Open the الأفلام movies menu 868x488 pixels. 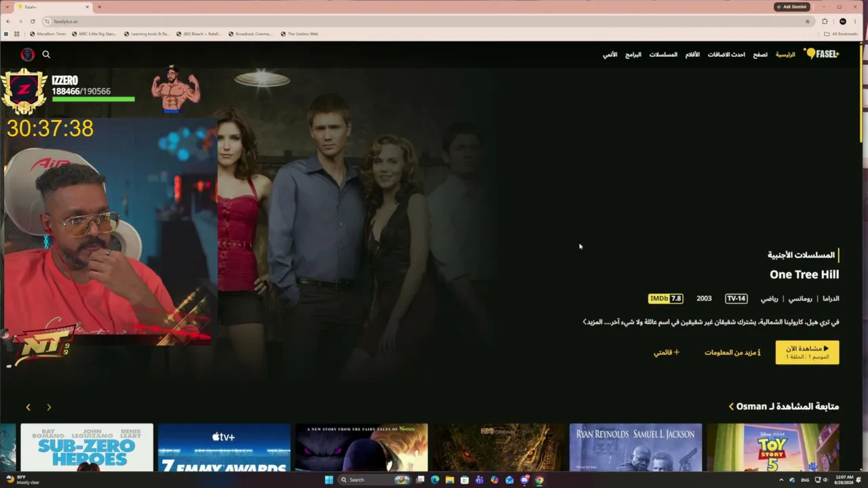pyautogui.click(x=692, y=54)
